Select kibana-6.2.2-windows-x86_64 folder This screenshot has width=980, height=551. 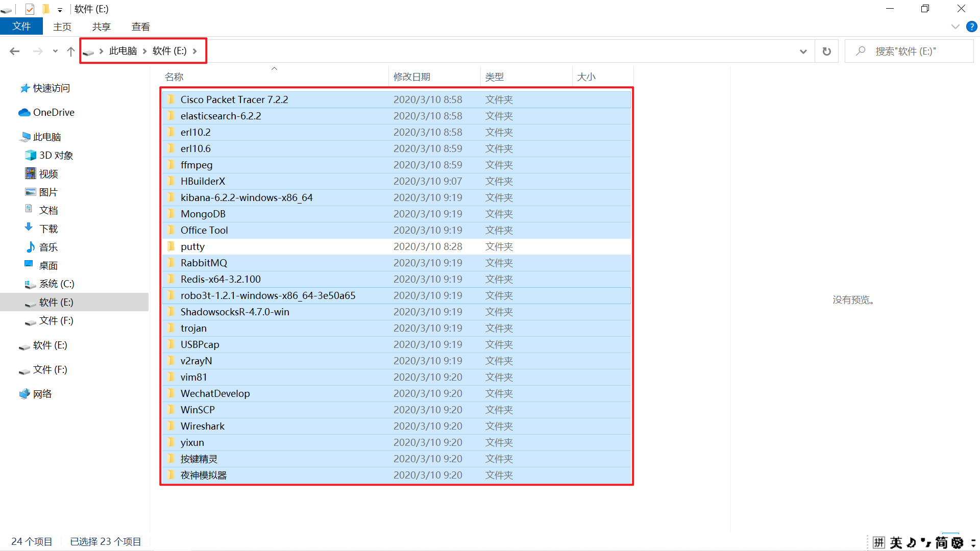pos(397,197)
